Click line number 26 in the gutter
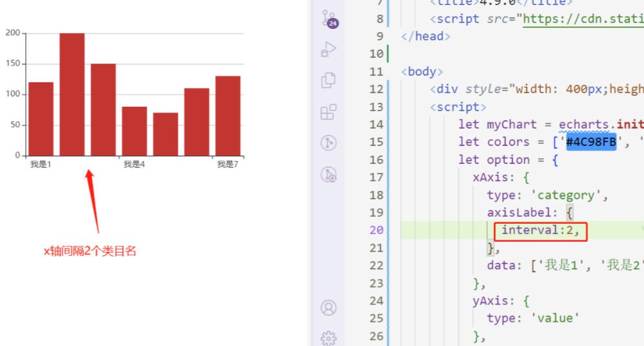Image resolution: width=644 pixels, height=346 pixels. [376, 336]
